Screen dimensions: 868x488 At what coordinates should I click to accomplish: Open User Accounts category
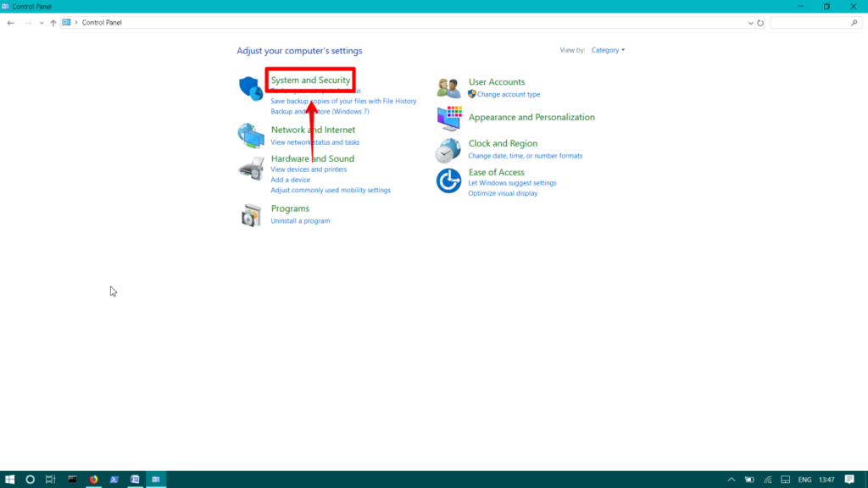tap(497, 82)
